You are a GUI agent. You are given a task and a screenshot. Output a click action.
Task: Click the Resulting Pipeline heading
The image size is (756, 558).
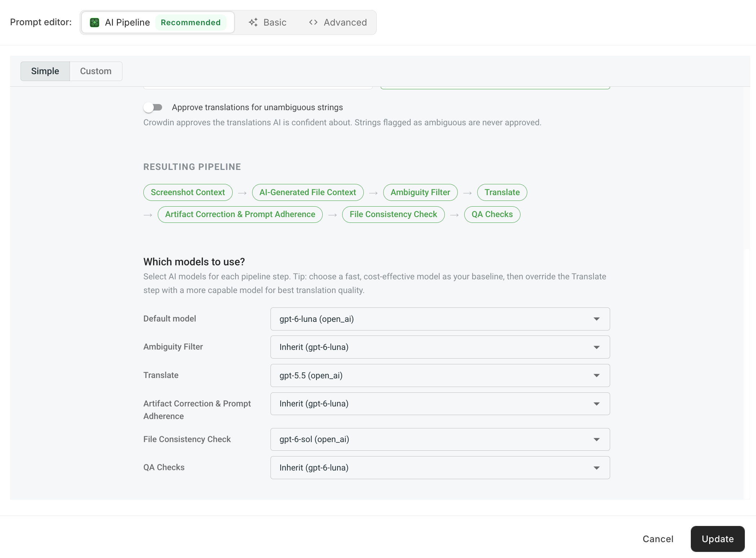(x=192, y=167)
